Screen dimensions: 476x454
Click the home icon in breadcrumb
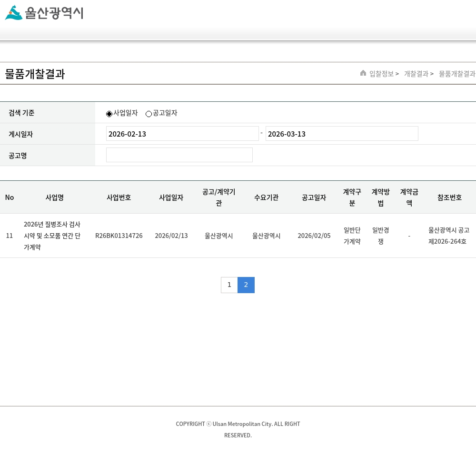(x=363, y=73)
